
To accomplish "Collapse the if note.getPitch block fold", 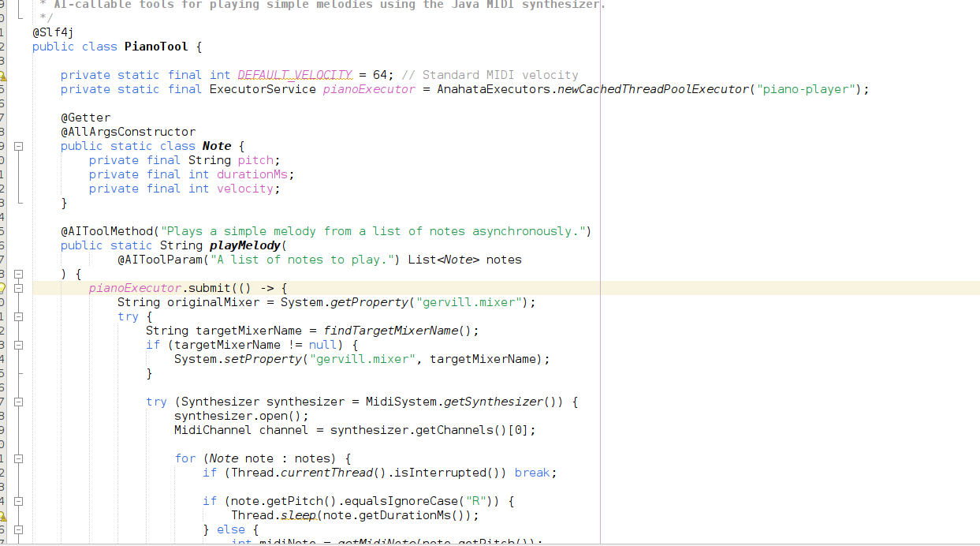I will (x=18, y=502).
